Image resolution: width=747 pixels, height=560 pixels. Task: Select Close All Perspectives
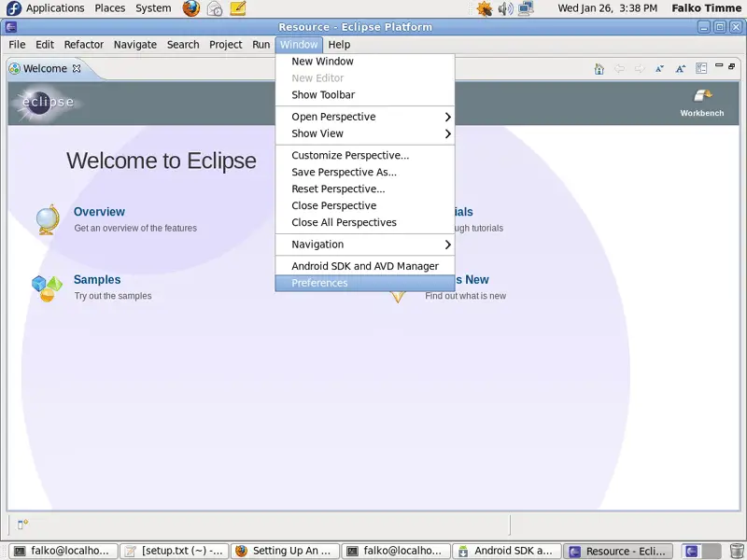pyautogui.click(x=365, y=222)
